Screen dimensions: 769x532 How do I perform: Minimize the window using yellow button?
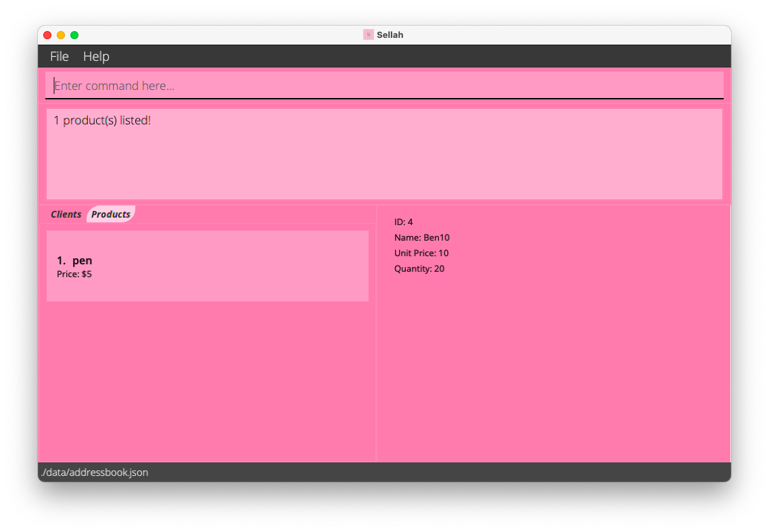click(61, 35)
